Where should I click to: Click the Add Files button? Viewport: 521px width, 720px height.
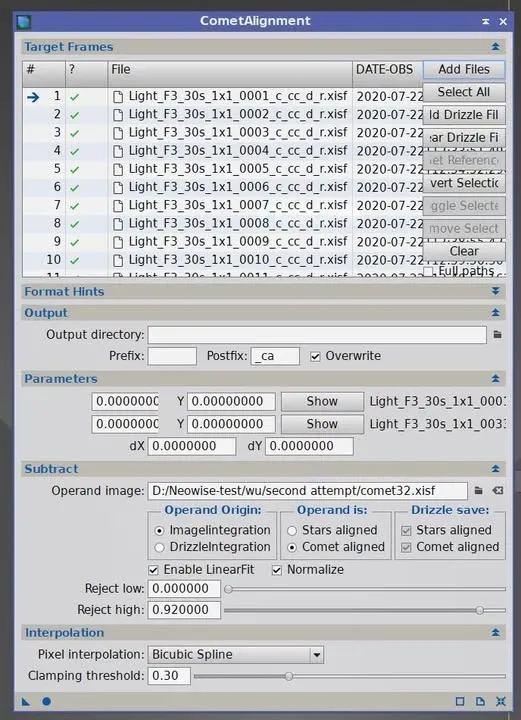tap(464, 69)
